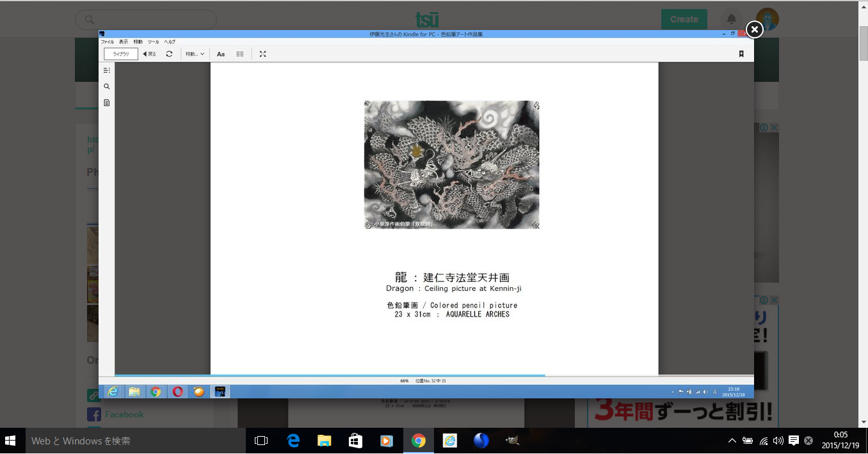Open Internet Explorer on Windows taskbar
This screenshot has height=454, width=868.
pyautogui.click(x=450, y=441)
